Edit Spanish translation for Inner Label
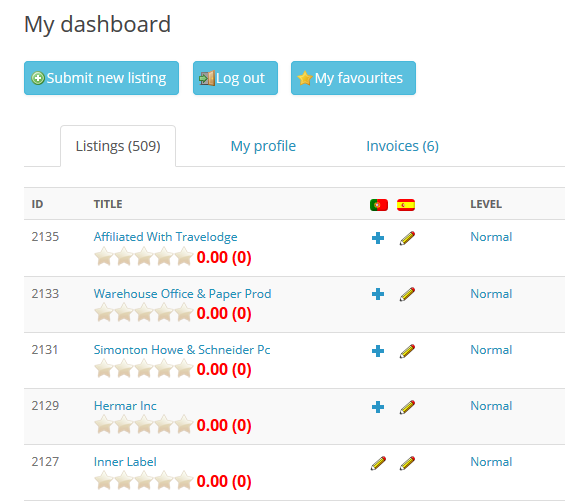 pyautogui.click(x=407, y=463)
